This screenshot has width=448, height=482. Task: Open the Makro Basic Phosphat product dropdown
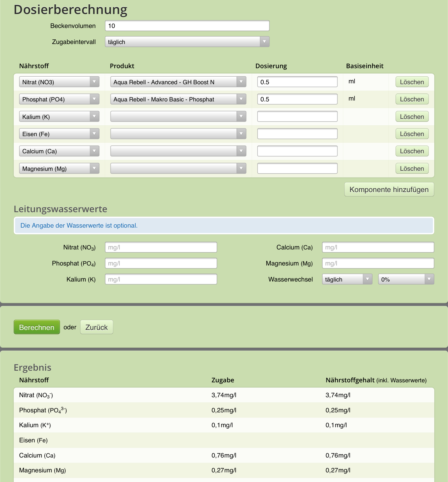(x=178, y=99)
